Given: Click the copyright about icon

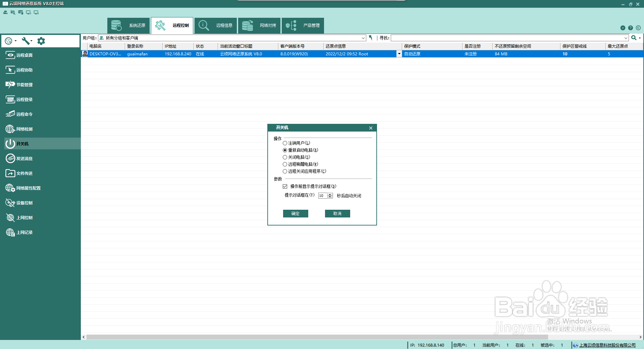Looking at the screenshot, I should pos(638,28).
